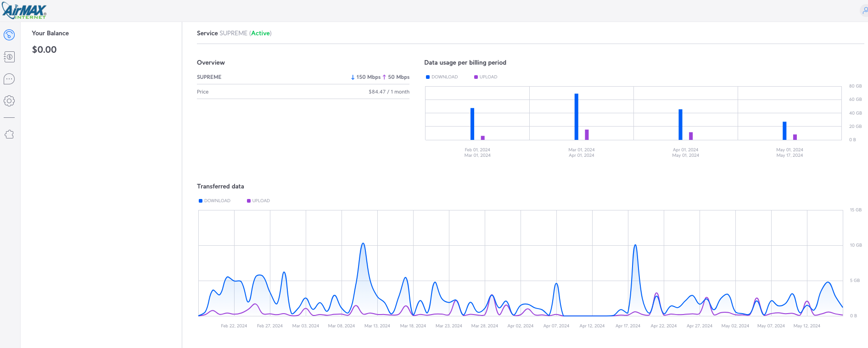Click the May 12, 2024 axis label
This screenshot has height=348, width=868.
point(807,326)
